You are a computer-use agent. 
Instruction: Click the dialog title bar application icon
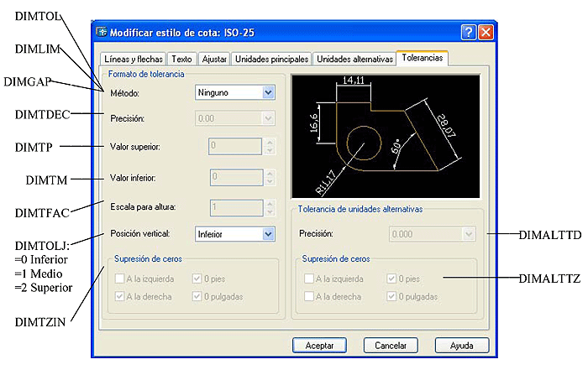102,32
